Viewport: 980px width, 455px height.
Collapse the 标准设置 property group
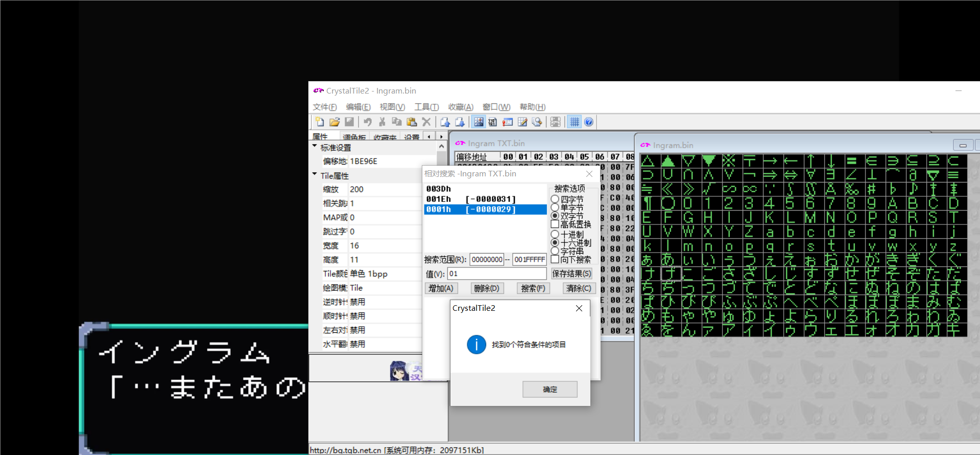(315, 147)
